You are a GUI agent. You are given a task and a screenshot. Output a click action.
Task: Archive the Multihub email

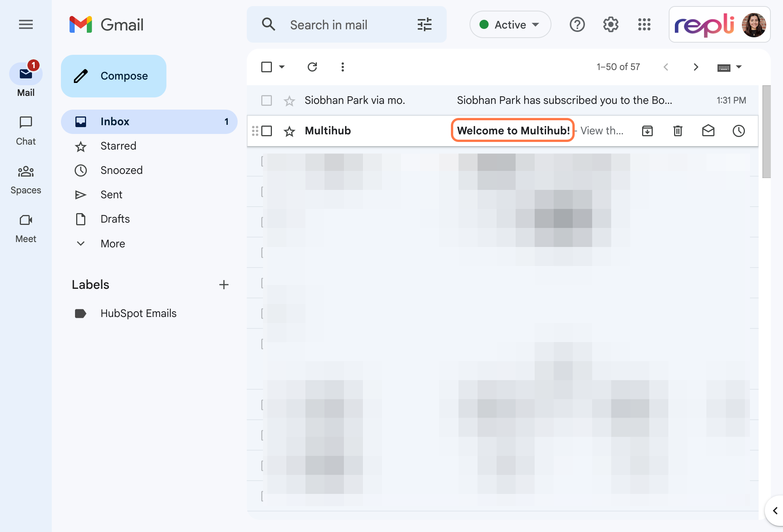point(647,131)
